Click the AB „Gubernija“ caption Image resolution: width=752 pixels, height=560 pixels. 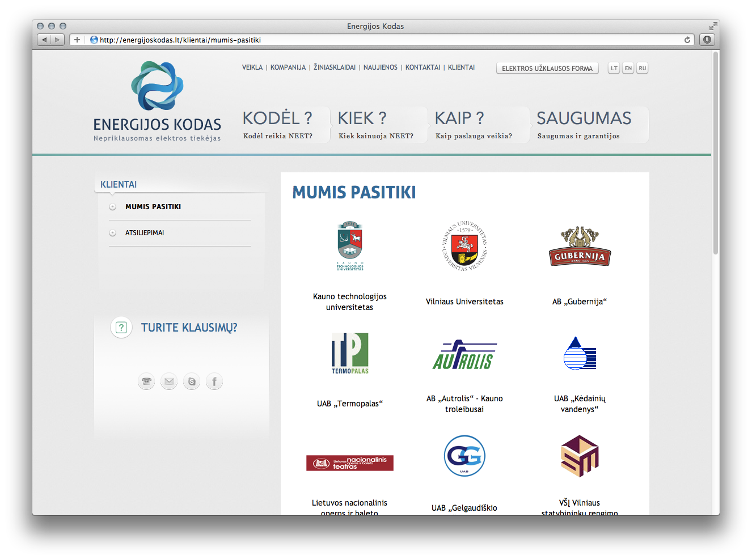click(x=580, y=302)
